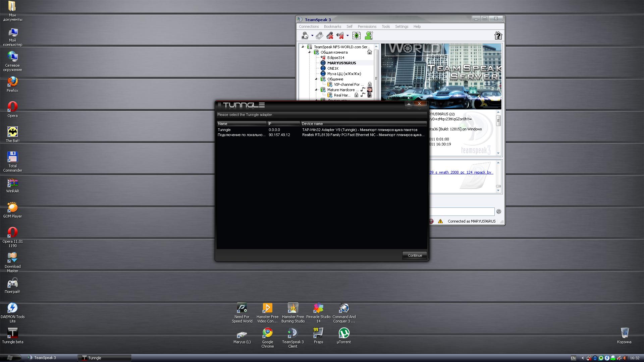This screenshot has height=362, width=644.
Task: Open Google Chrome desktop shortcut
Action: [267, 338]
